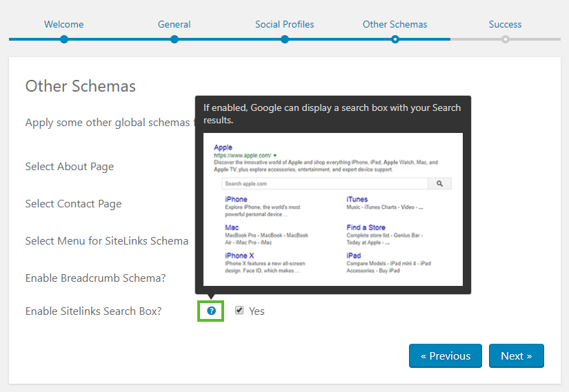Open the Welcome step tab
This screenshot has height=392, width=569.
(x=64, y=24)
